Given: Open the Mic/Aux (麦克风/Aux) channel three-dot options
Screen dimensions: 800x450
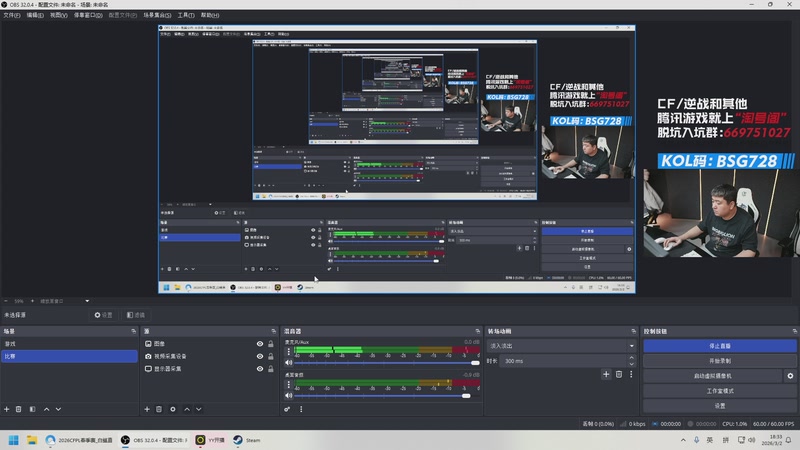Looking at the screenshot, I should coord(289,352).
